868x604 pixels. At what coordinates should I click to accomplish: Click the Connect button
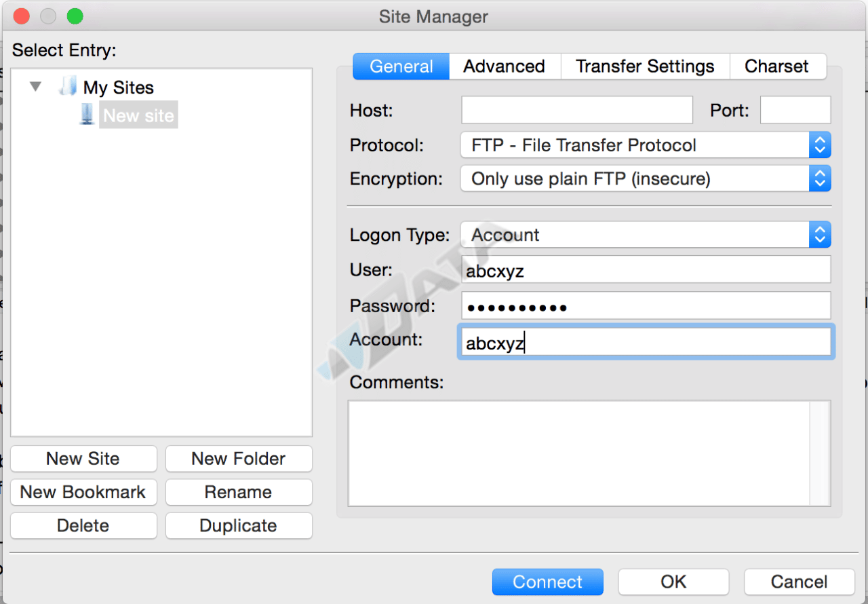tap(547, 582)
